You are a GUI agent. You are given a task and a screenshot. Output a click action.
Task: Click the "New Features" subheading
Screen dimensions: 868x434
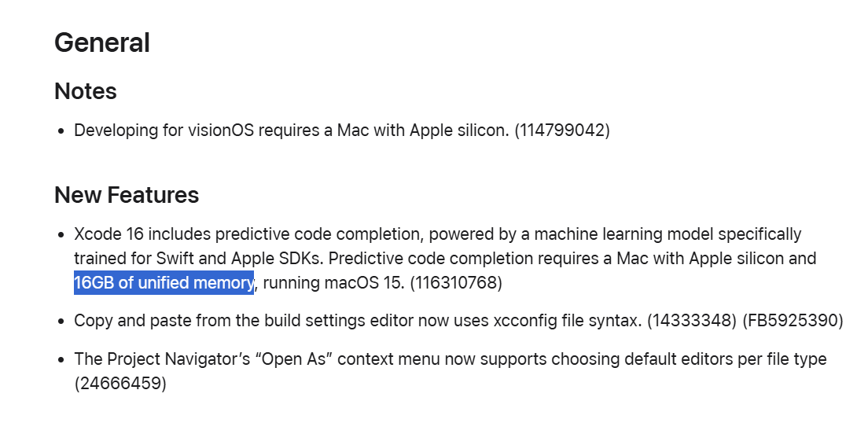point(127,195)
